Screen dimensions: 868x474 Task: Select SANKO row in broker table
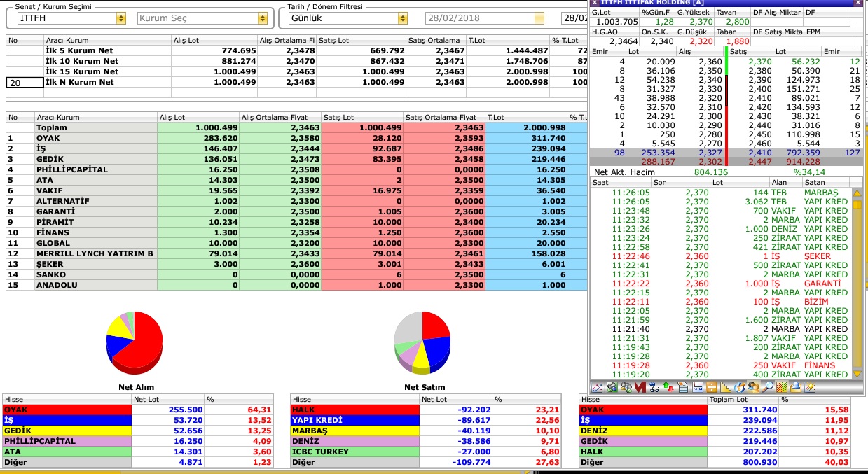(298, 274)
